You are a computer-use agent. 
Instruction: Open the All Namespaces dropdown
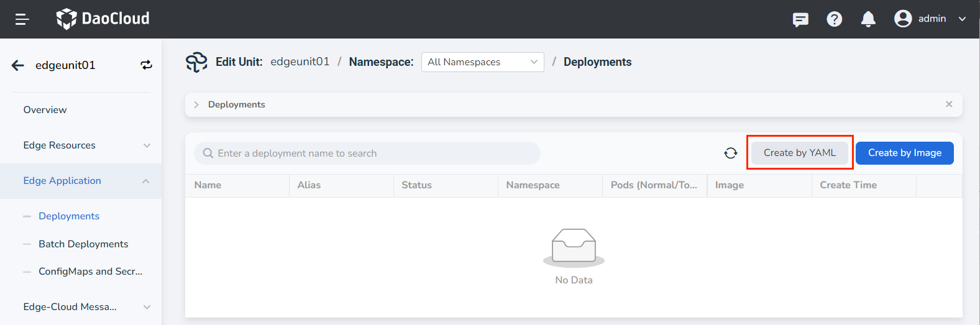[x=482, y=62]
